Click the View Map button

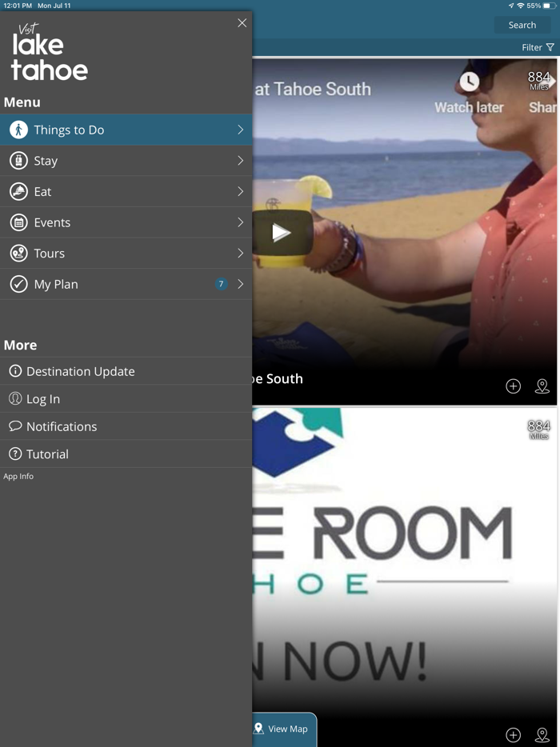point(285,729)
